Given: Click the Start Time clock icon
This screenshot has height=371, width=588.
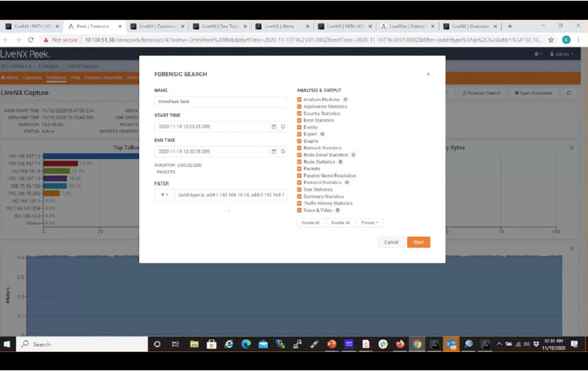Looking at the screenshot, I should [283, 127].
